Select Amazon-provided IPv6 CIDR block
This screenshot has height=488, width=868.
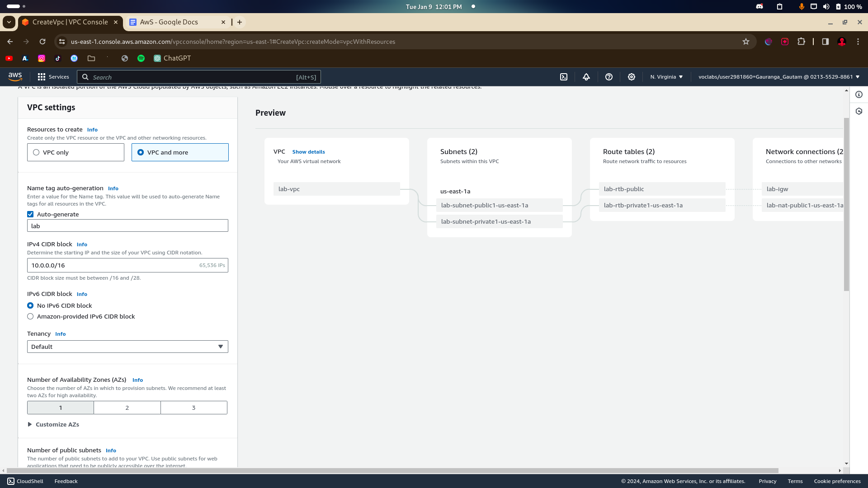pos(30,316)
